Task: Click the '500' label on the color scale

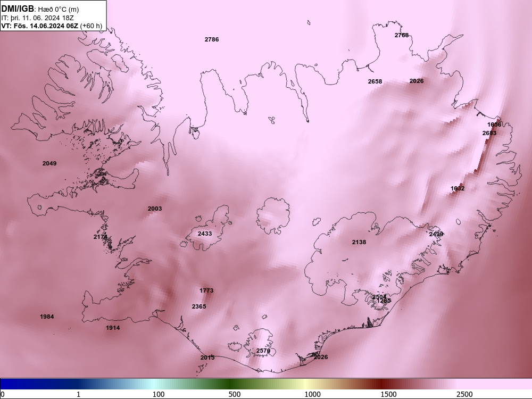Action: (235, 394)
